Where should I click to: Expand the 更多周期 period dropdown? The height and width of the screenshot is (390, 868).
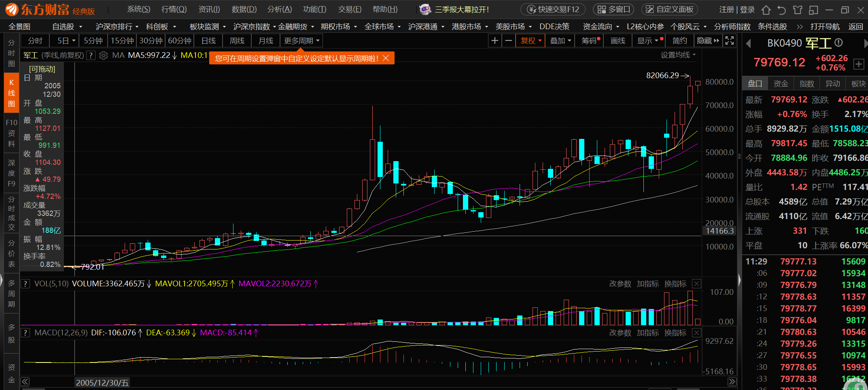(x=301, y=41)
